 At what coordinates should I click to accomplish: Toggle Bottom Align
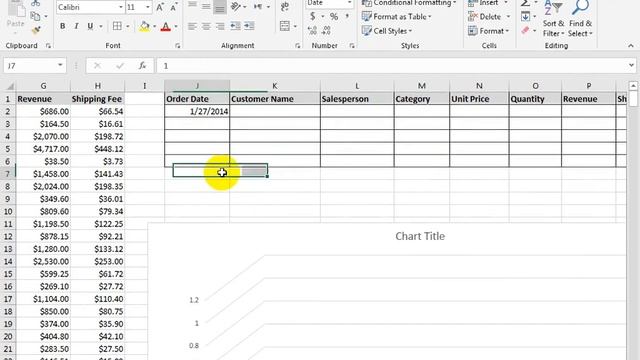(x=220, y=7)
